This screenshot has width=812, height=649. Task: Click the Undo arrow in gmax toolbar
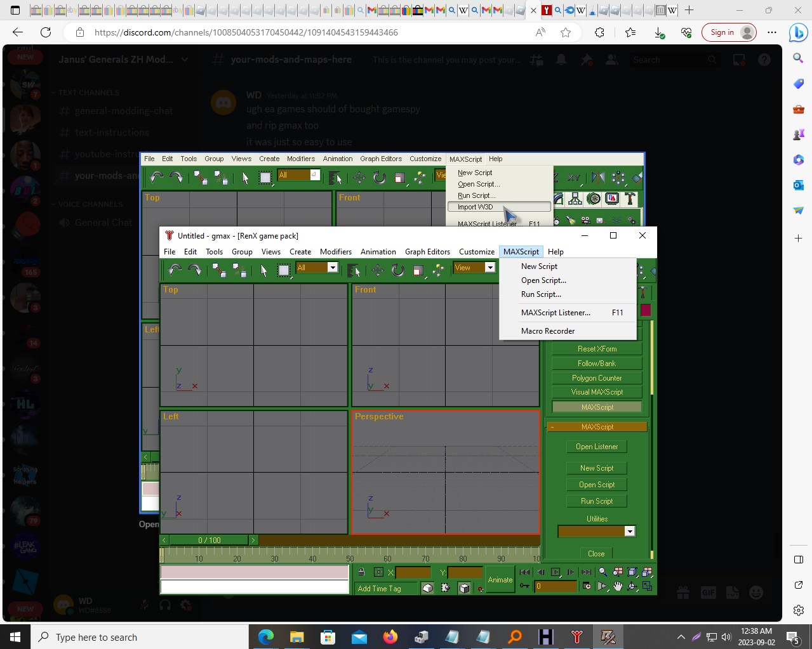tap(175, 270)
